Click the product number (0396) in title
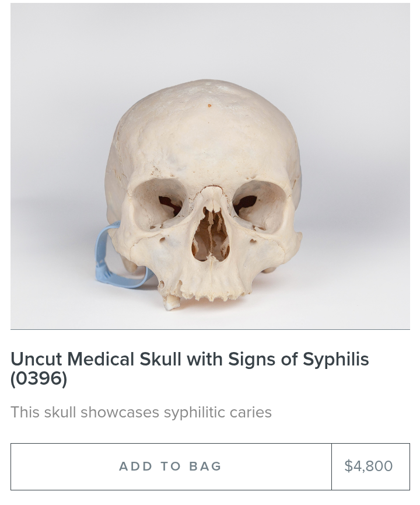This screenshot has height=505, width=420. pyautogui.click(x=39, y=378)
